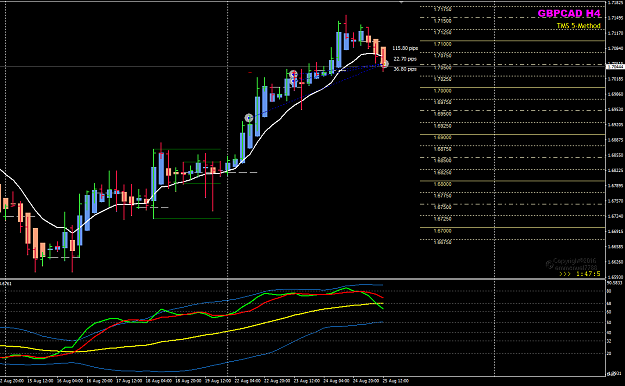Viewport: 625px width, 386px height.
Task: Click the 16 Aug 04:00 time axis label
Action: pyautogui.click(x=70, y=381)
